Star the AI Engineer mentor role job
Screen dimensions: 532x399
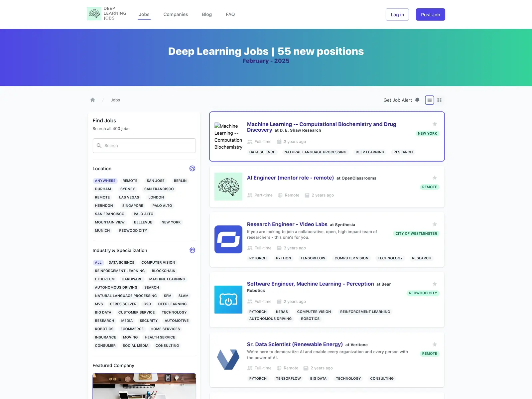(x=435, y=178)
